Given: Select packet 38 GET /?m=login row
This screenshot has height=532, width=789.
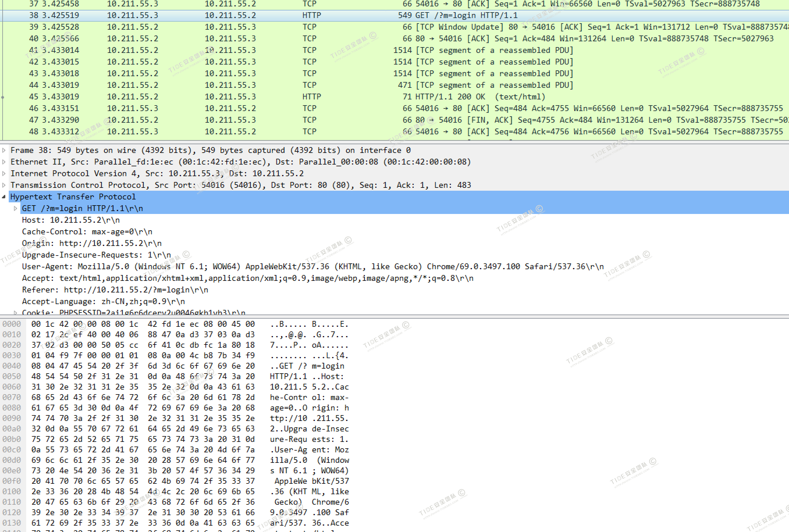Looking at the screenshot, I should pos(466,15).
